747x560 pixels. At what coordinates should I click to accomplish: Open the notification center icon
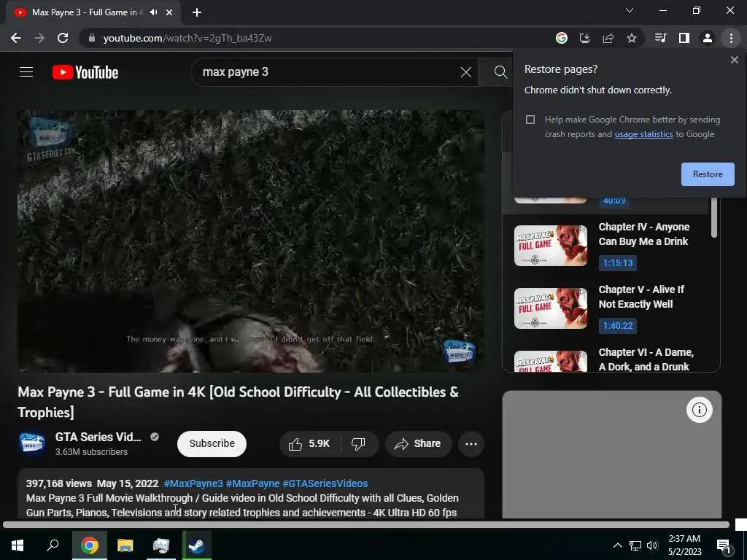pos(723,545)
